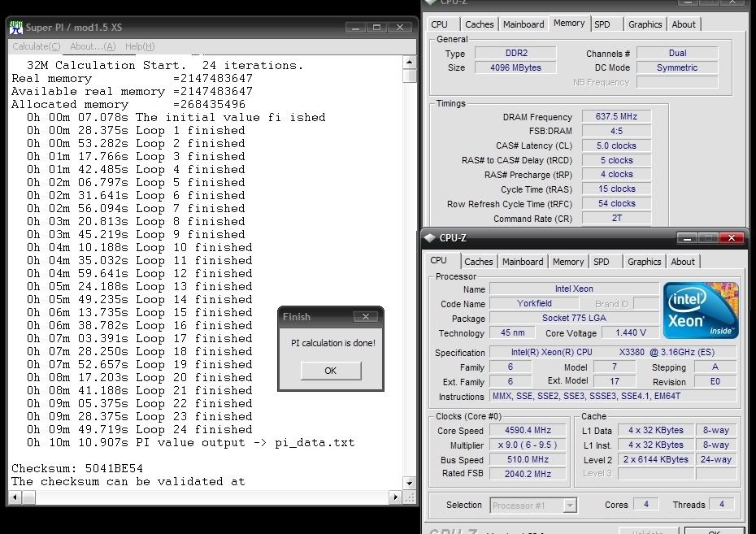Click the Dual channels value

point(677,53)
